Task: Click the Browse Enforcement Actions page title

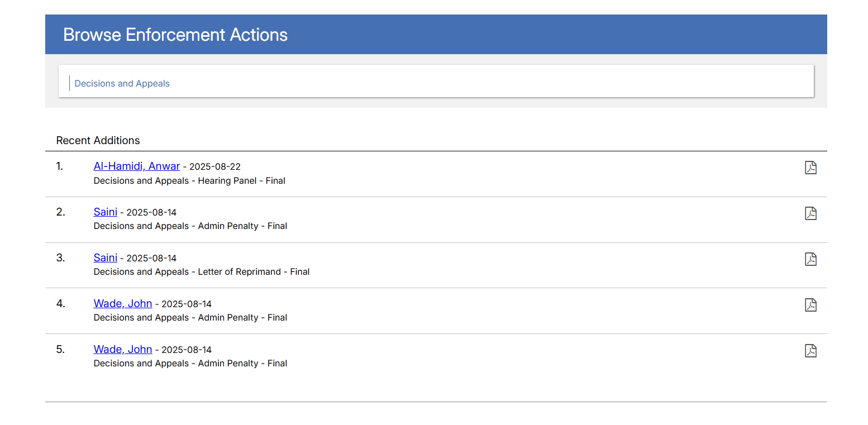Action: [x=175, y=35]
